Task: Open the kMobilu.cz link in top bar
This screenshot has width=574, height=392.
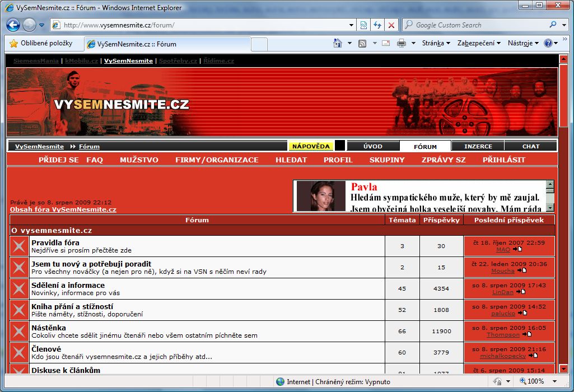Action: 81,60
